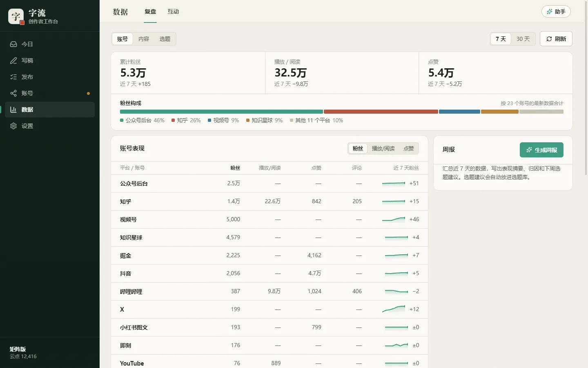Click the page vertical scrollbar
Screen dimensions: 588x368
(x=586, y=88)
